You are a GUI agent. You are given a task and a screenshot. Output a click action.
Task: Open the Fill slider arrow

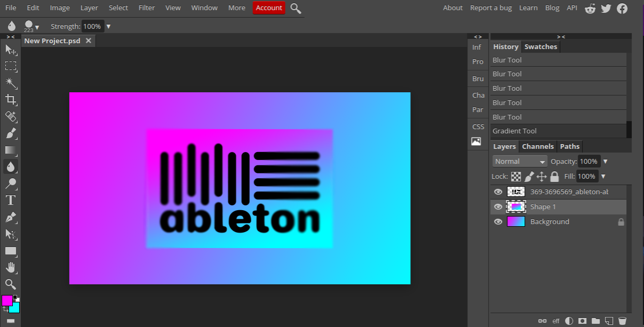603,176
